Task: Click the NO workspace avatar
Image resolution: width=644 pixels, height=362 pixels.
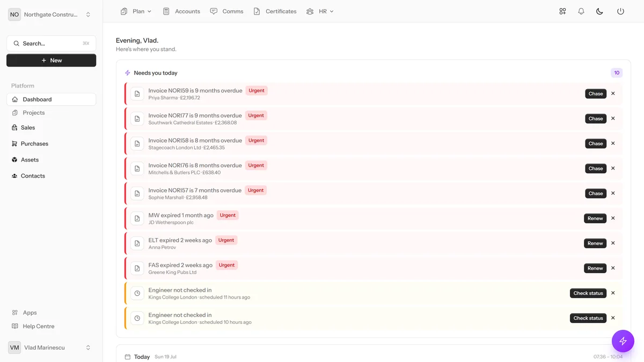Action: point(14,14)
